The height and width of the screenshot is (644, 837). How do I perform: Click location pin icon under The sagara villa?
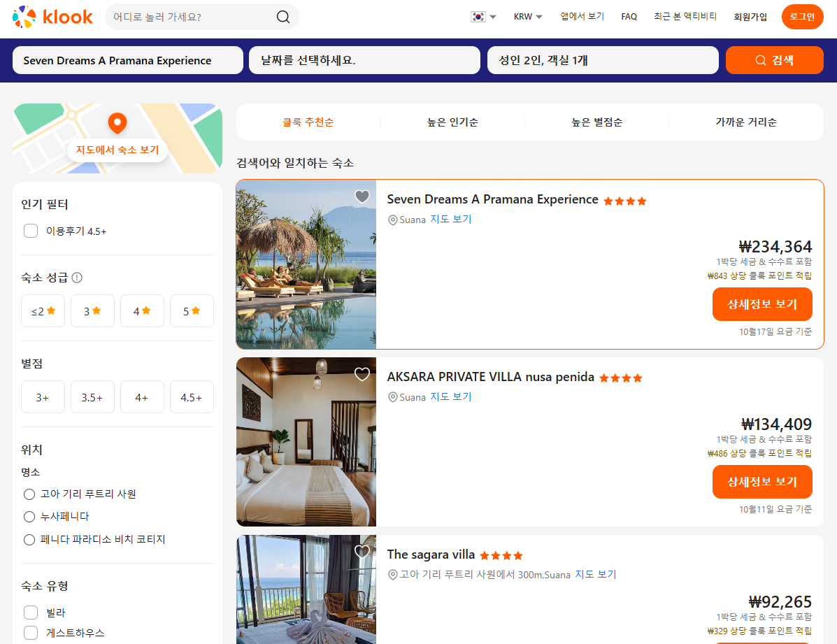tap(392, 575)
